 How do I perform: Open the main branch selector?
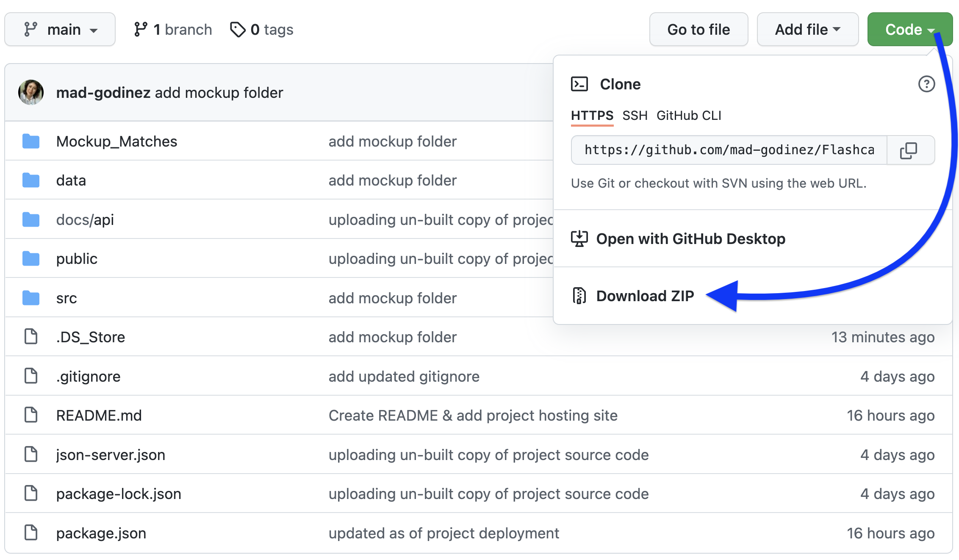[59, 29]
